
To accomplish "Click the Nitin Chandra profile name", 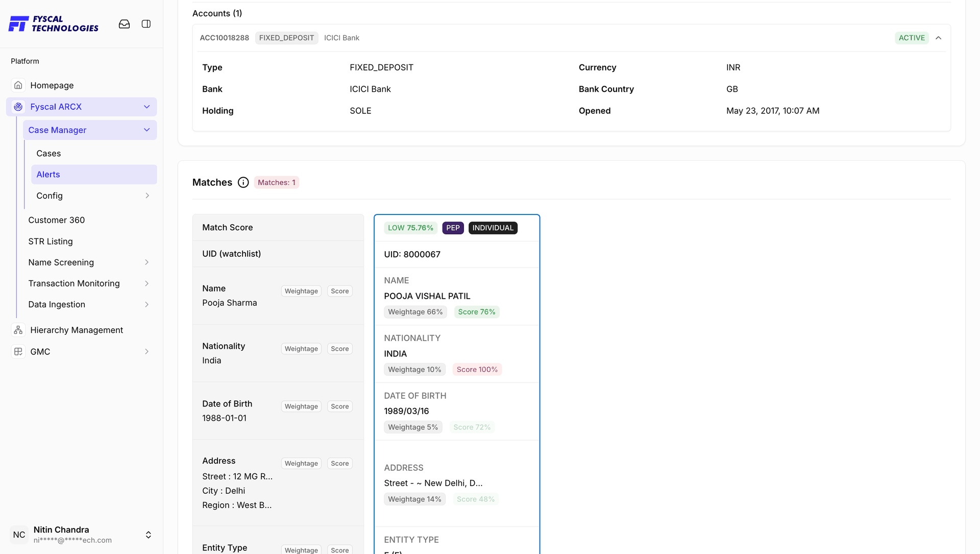I will point(61,530).
